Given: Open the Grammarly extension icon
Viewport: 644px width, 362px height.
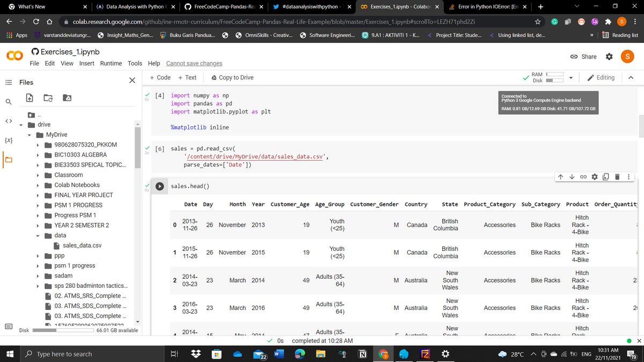Looking at the screenshot, I should [x=554, y=21].
